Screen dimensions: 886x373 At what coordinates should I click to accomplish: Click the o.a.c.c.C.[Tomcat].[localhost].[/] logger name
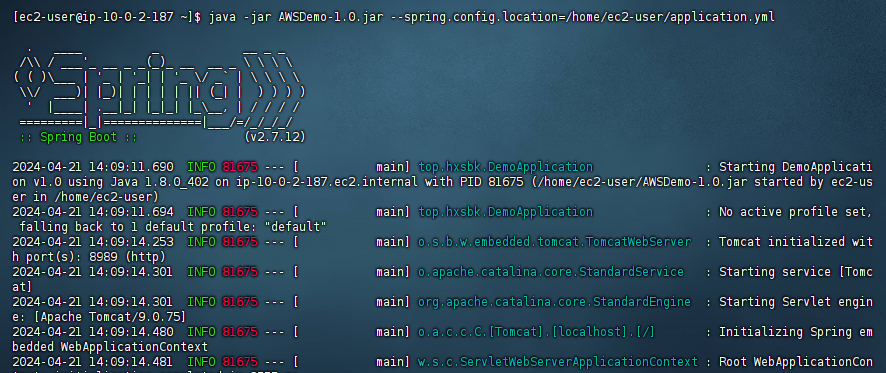(x=537, y=332)
